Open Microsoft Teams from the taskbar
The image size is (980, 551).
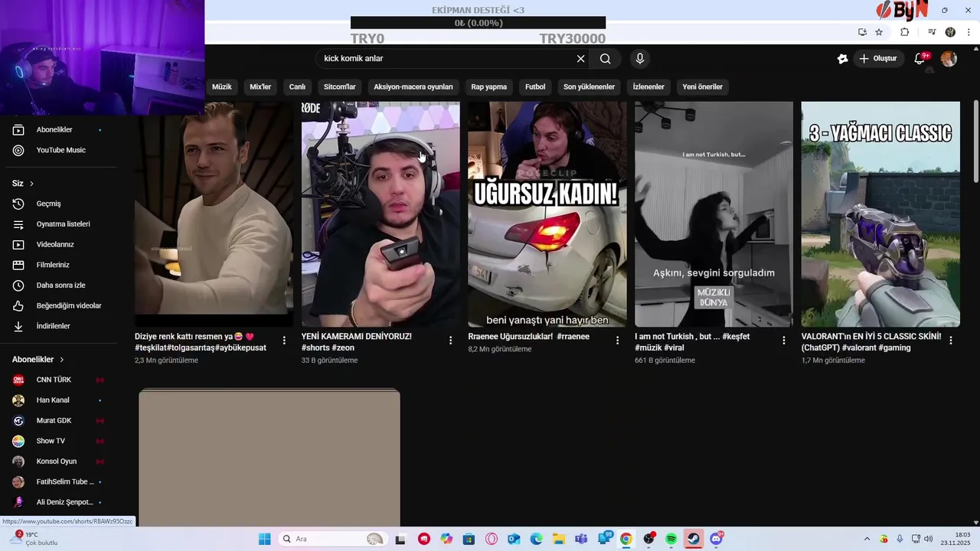[x=580, y=539]
